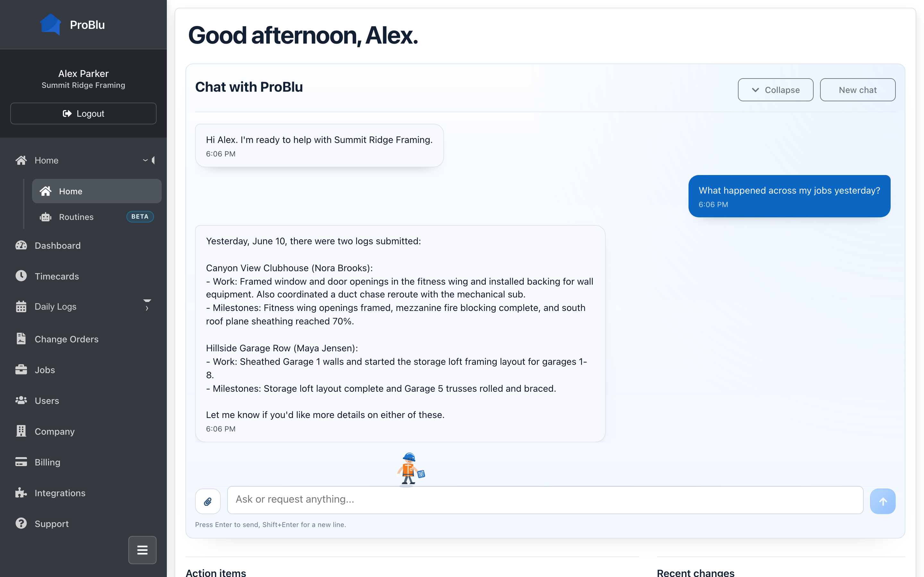This screenshot has height=577, width=924.
Task: Click the Integrations puzzle icon
Action: 21,493
